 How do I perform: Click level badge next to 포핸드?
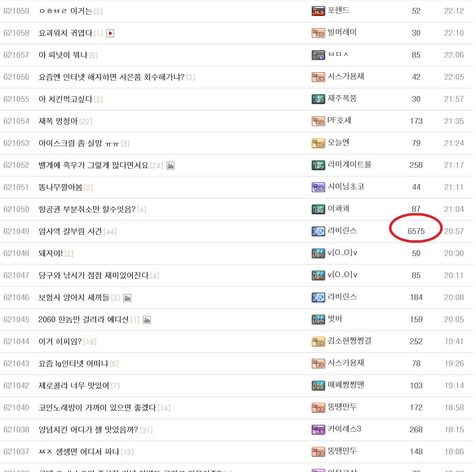click(318, 11)
